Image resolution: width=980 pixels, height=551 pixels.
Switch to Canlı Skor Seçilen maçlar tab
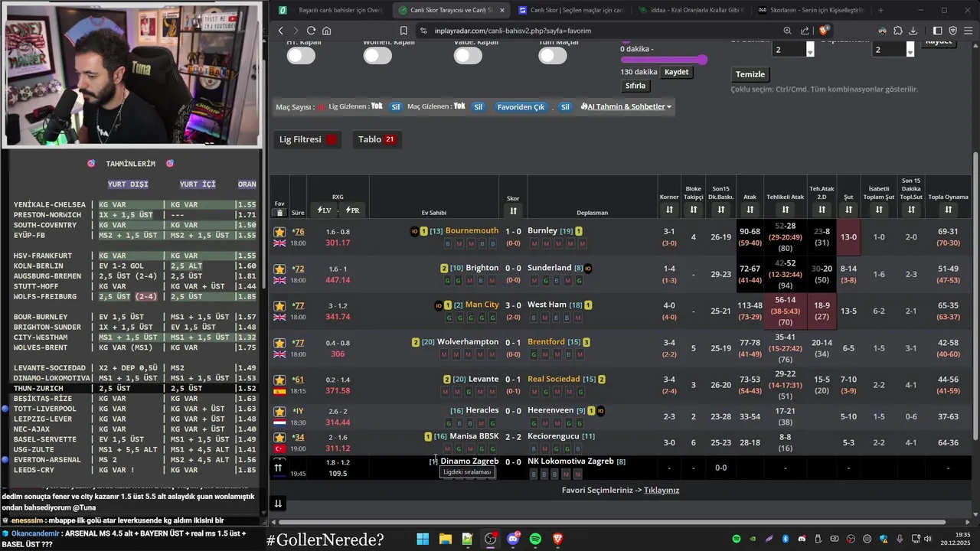pyautogui.click(x=571, y=10)
